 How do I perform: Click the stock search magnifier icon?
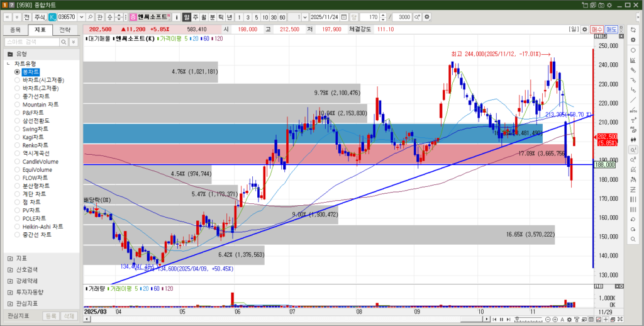91,16
